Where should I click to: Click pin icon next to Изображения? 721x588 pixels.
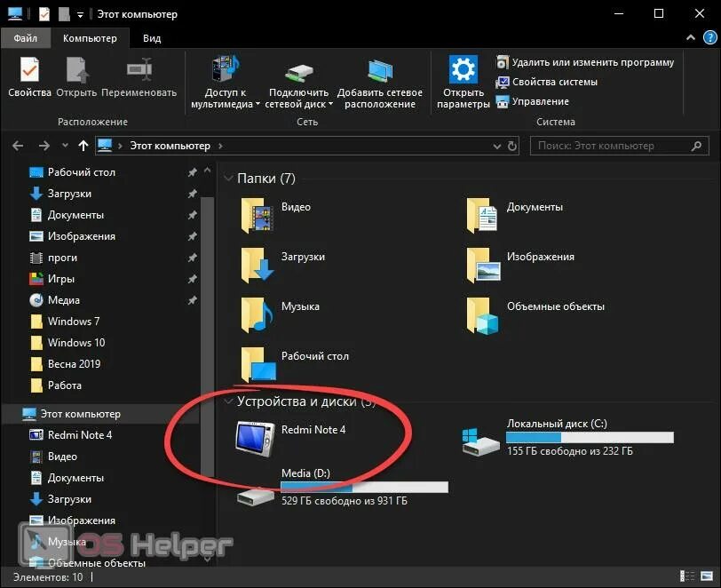point(192,236)
